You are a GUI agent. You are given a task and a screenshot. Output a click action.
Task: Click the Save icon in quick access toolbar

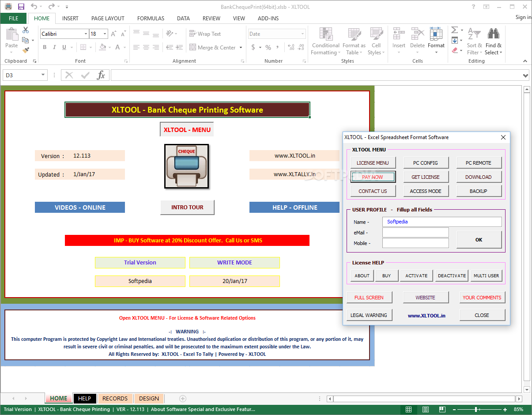pyautogui.click(x=21, y=7)
